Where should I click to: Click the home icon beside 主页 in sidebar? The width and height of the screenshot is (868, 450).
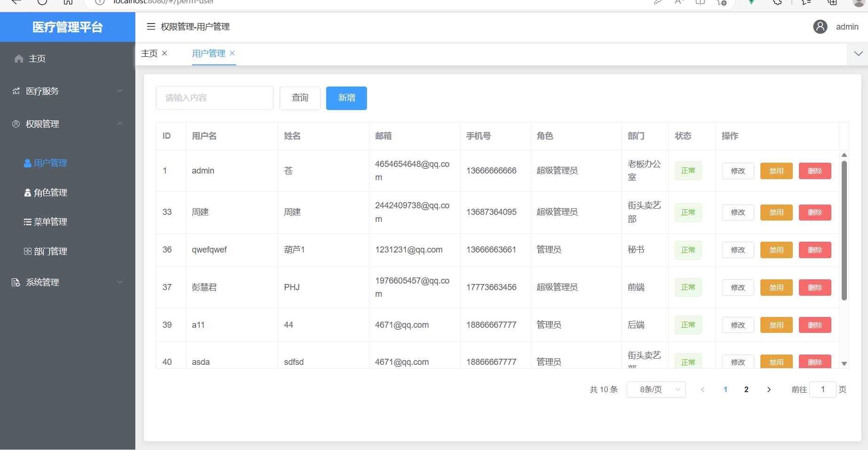tap(19, 59)
